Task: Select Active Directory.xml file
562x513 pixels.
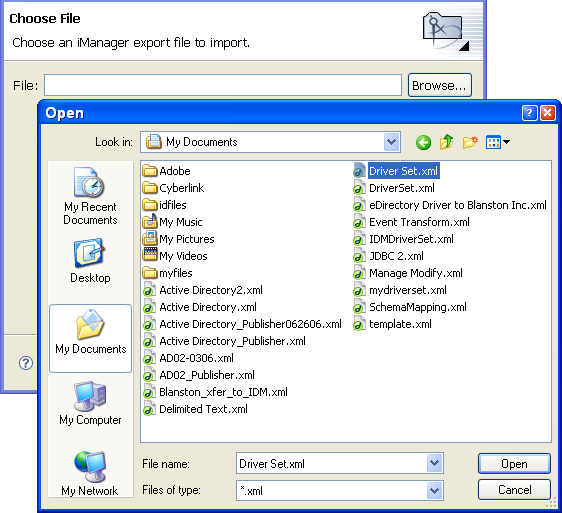Action: coord(200,307)
